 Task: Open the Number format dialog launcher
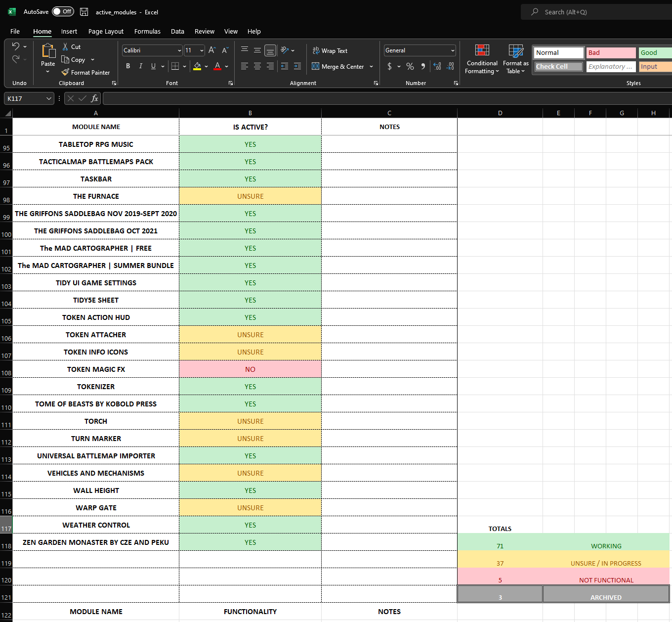point(456,83)
